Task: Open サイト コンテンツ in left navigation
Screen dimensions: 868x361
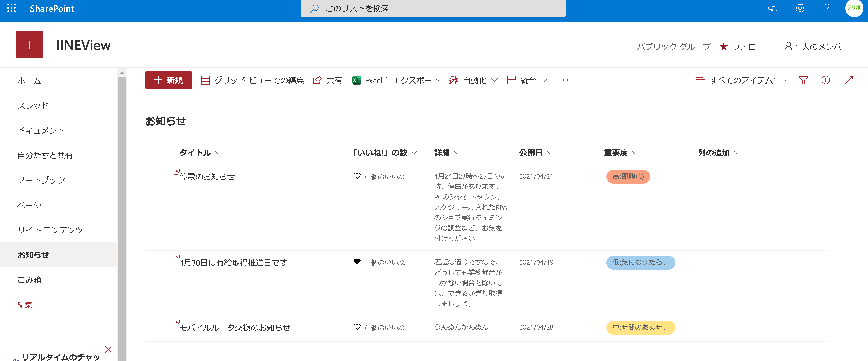Action: coord(50,230)
